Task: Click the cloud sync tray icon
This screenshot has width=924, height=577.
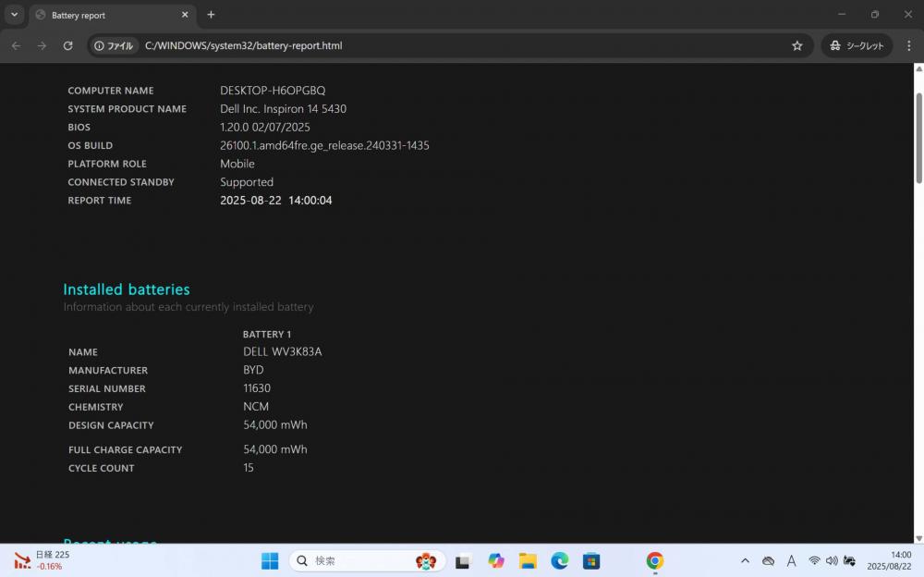Action: tap(768, 560)
